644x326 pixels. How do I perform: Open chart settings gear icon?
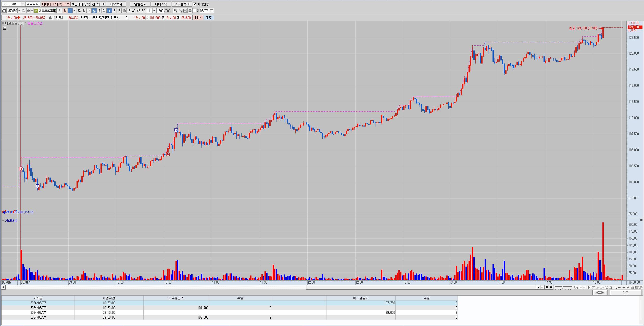(190, 11)
